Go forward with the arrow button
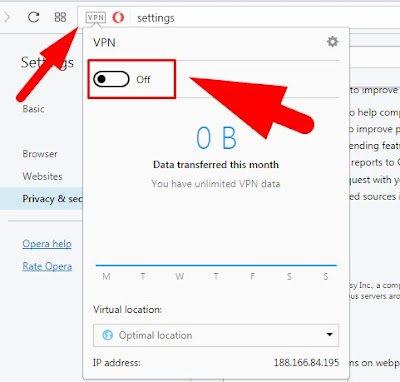Image resolution: width=400 pixels, height=382 pixels. [x=7, y=17]
